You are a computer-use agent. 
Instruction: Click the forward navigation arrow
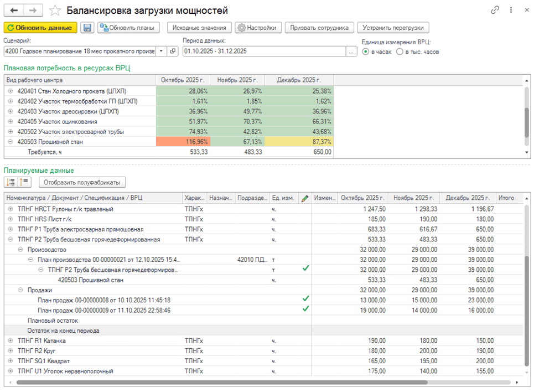[33, 11]
